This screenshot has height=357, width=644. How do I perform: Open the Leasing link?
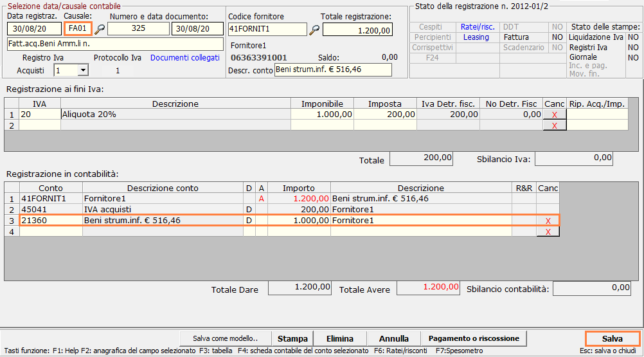tap(476, 37)
